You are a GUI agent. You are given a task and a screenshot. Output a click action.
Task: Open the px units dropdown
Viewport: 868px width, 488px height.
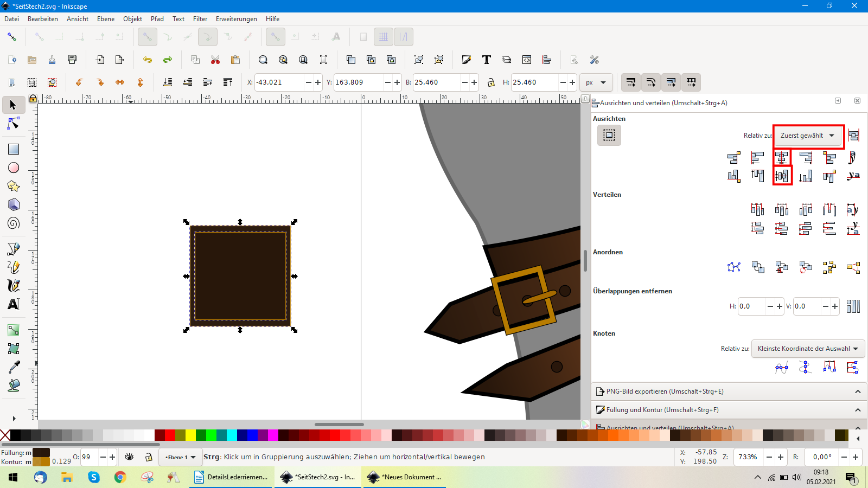[596, 82]
